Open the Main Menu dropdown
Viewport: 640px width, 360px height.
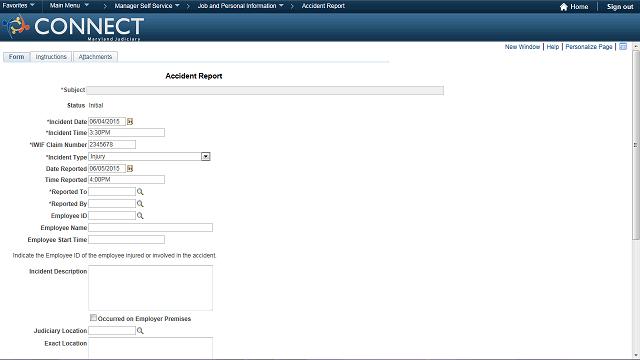point(69,5)
